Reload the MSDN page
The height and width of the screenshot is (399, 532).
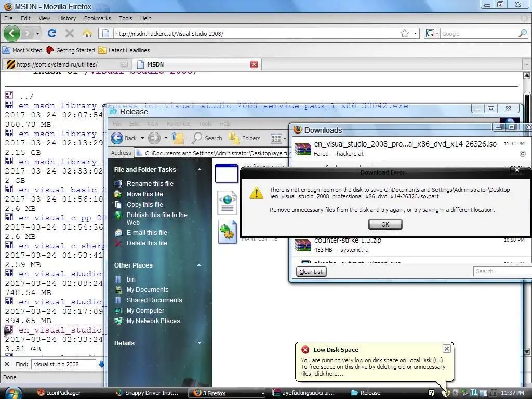pos(52,33)
